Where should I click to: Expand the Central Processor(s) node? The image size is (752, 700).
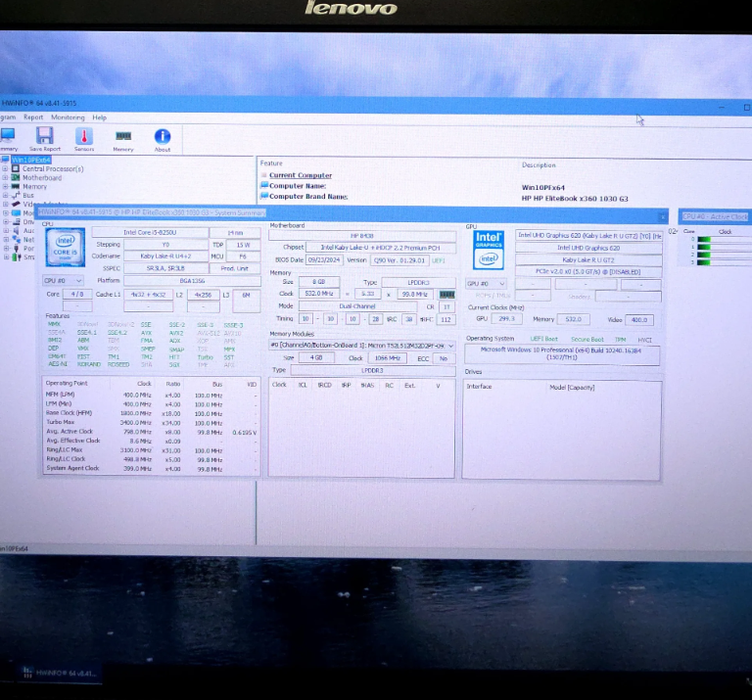(x=5, y=168)
